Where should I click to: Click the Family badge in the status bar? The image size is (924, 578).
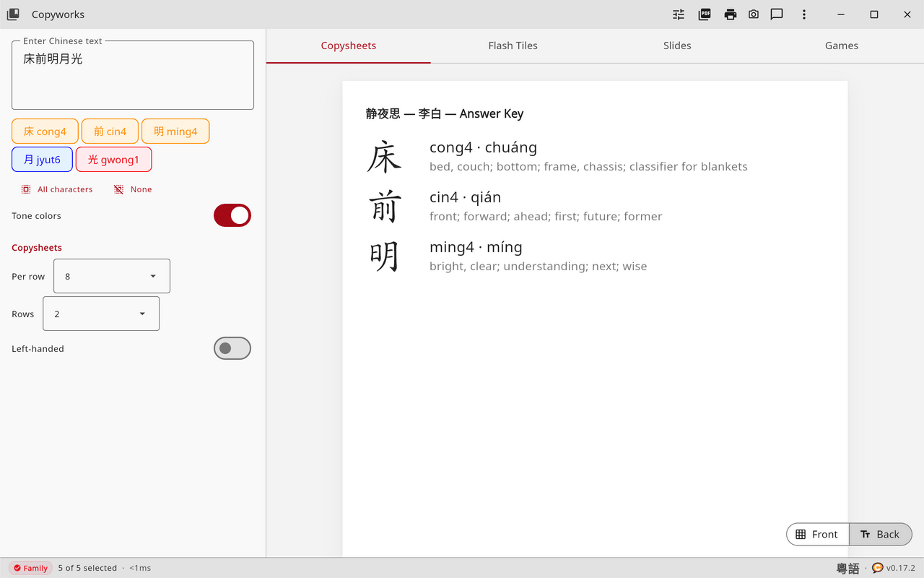pos(30,568)
